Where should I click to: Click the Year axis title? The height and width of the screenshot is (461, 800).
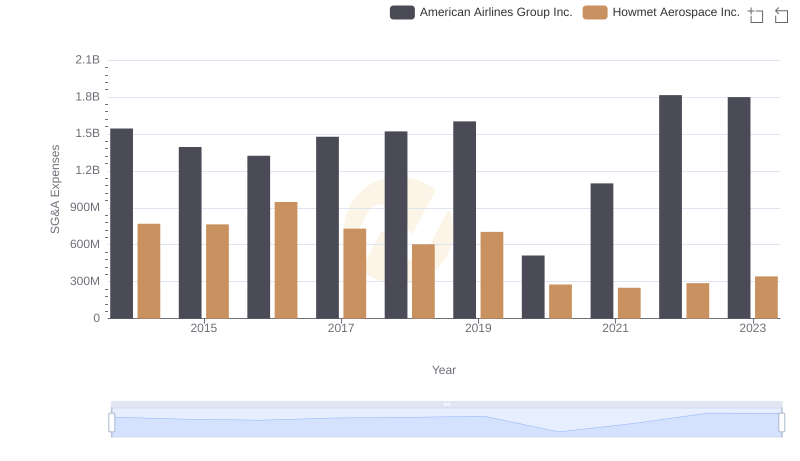pos(444,370)
